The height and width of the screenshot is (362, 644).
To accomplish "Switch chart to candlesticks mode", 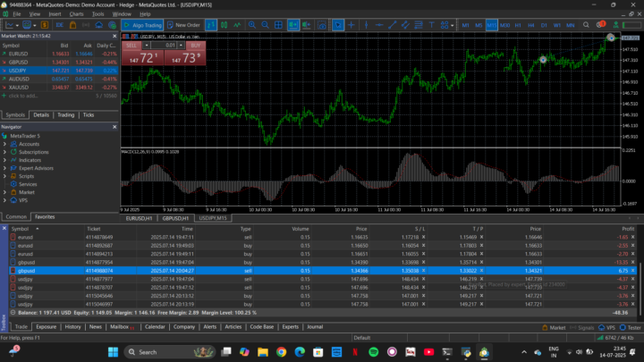I will 224,25.
